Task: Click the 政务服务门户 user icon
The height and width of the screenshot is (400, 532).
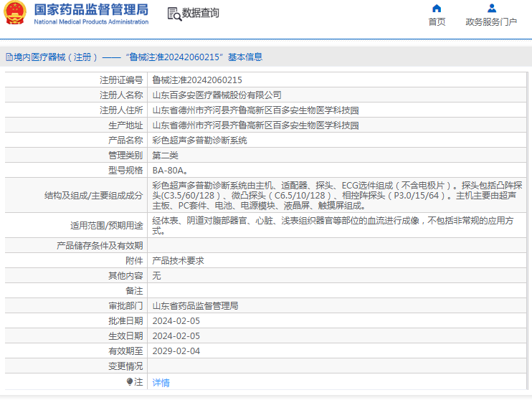Action: pyautogui.click(x=491, y=8)
